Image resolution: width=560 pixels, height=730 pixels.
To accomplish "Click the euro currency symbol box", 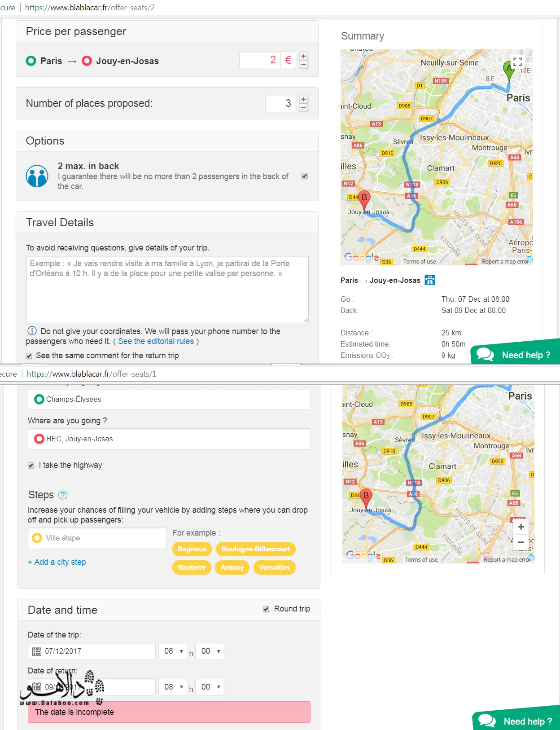I will pos(288,60).
